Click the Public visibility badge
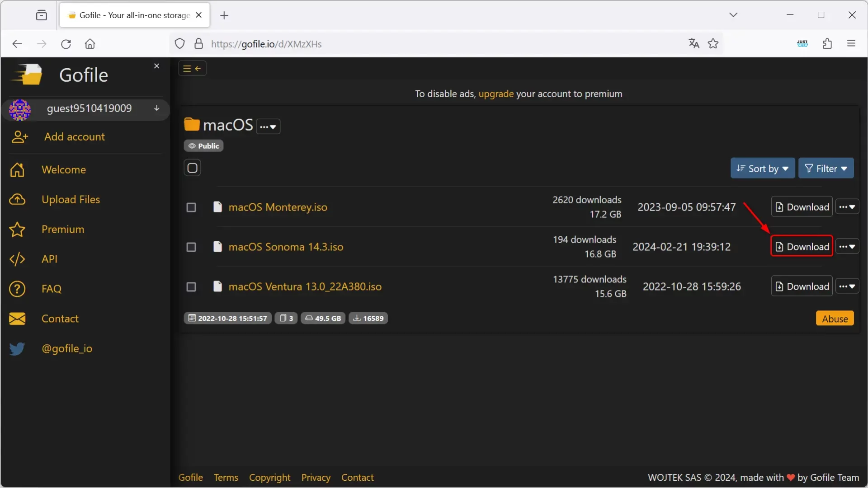 coord(203,146)
